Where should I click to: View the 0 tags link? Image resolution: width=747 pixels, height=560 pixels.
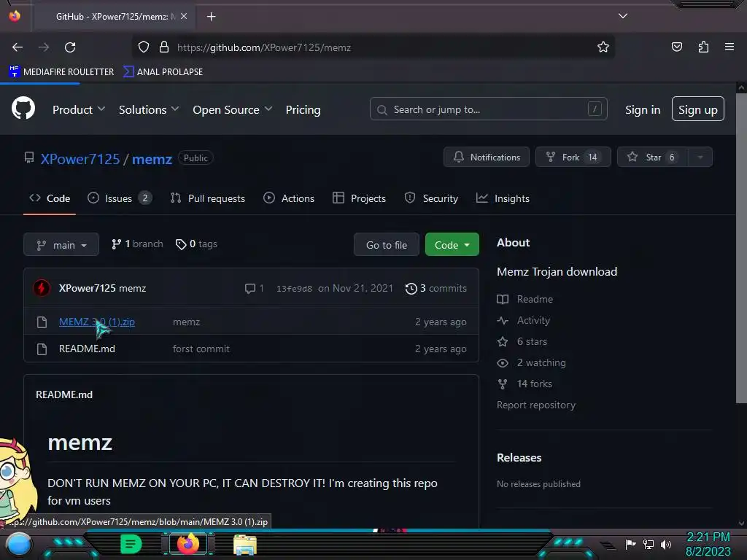196,244
